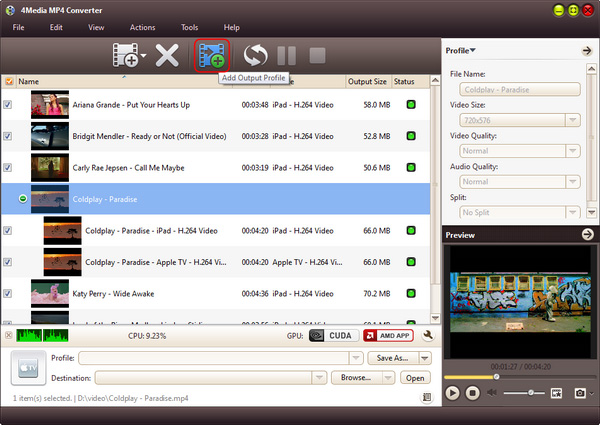The height and width of the screenshot is (425, 600).
Task: Open the Actions menu
Action: (142, 28)
